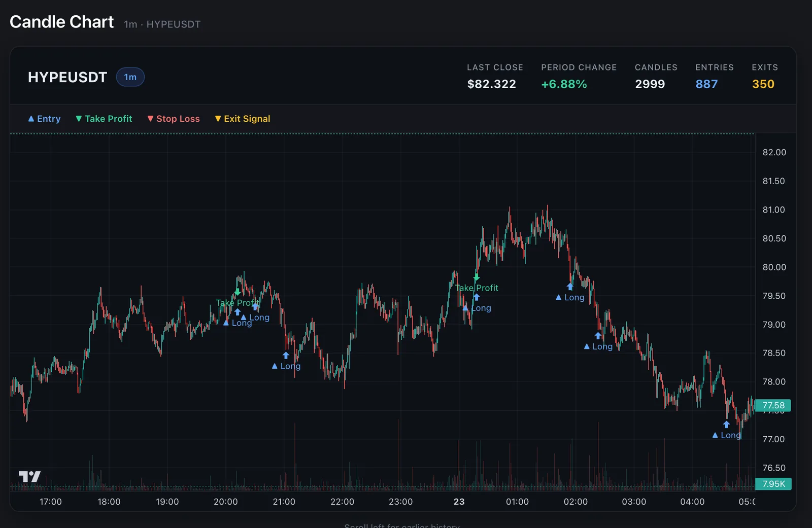
Task: Click the Last Close value $82.322
Action: 491,84
